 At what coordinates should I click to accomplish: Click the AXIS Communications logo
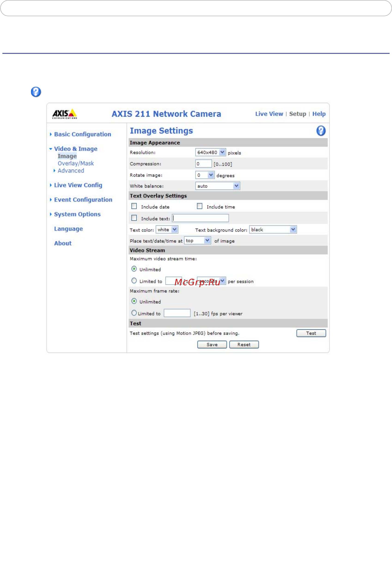click(64, 114)
